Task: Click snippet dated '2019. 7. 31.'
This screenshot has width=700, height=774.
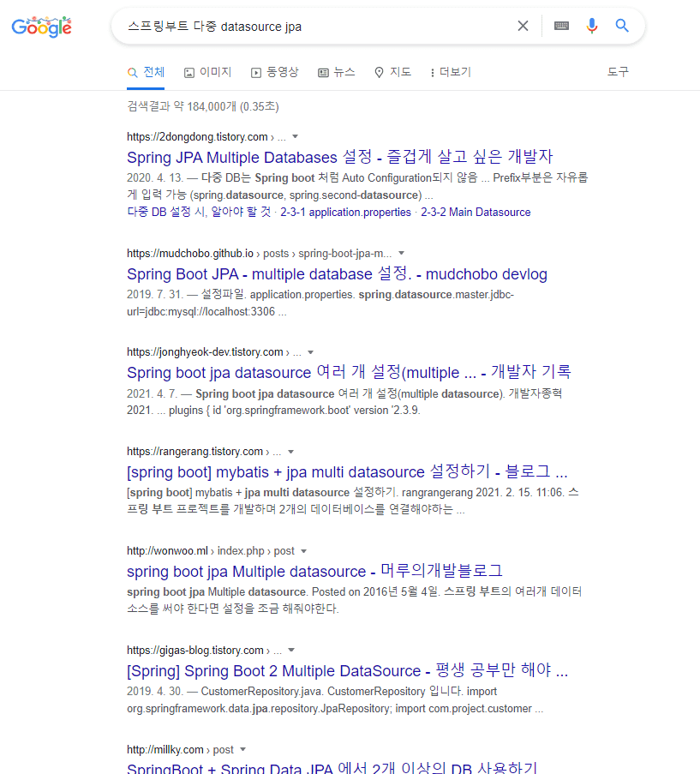Action: [320, 303]
